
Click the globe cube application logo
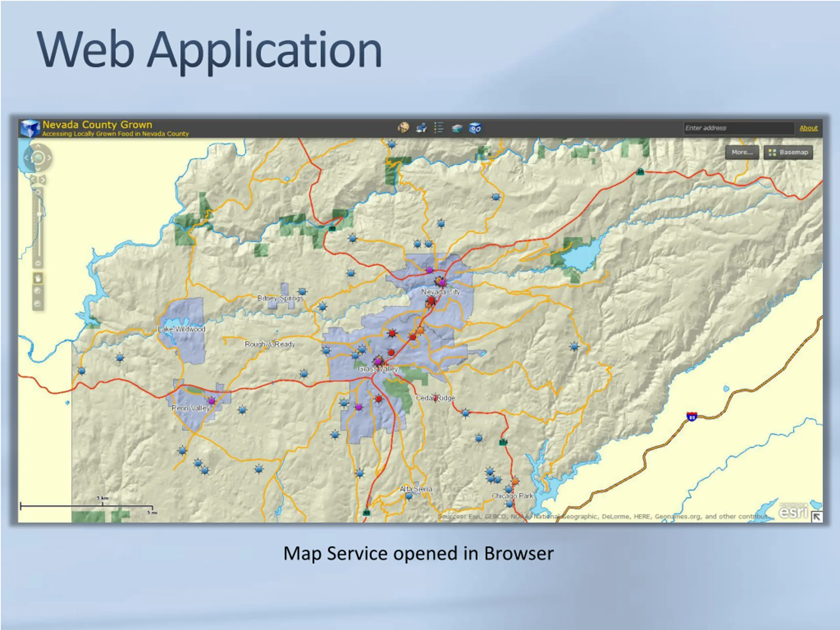[30, 128]
